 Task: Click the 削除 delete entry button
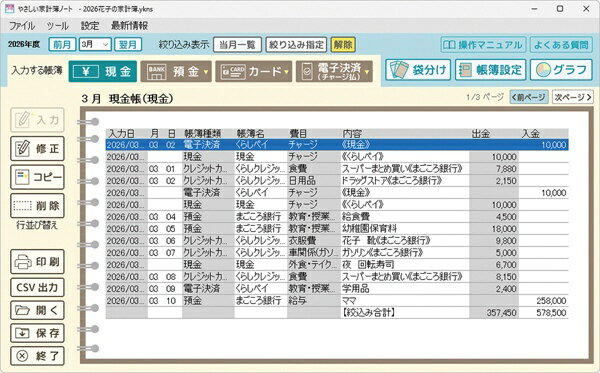pos(37,206)
